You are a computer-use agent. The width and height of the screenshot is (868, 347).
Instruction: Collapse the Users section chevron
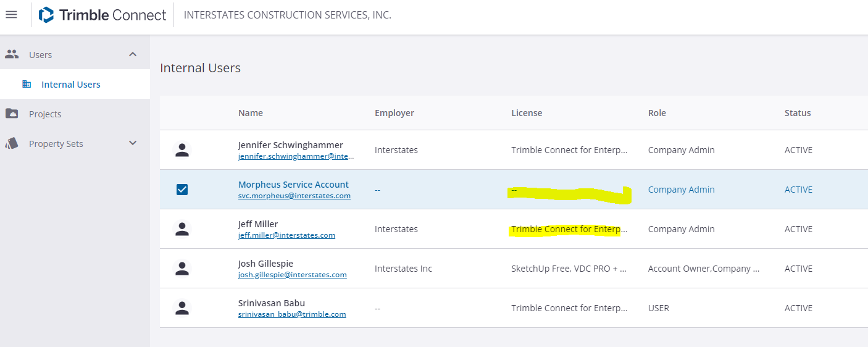pos(133,54)
